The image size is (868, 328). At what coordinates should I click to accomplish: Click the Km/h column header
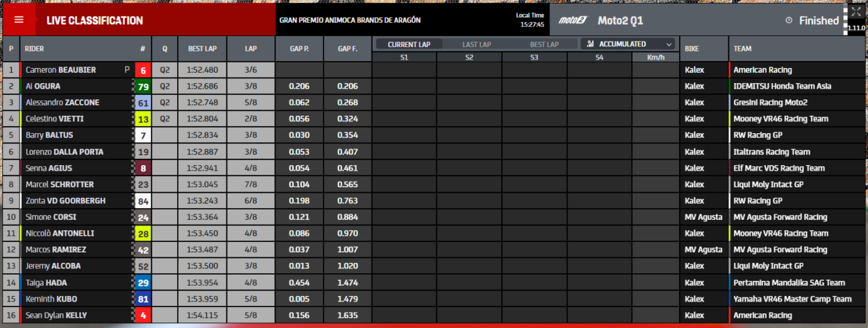coord(656,57)
